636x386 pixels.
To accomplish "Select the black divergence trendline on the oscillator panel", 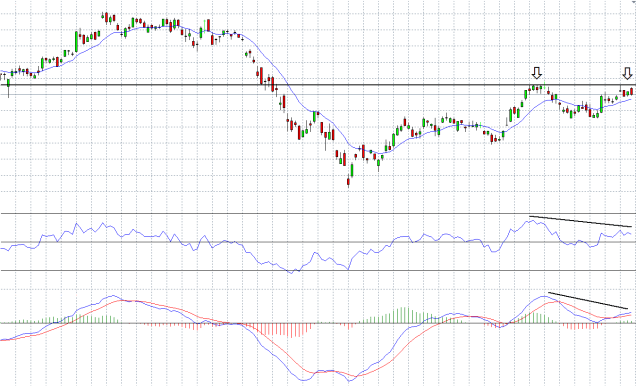I will pos(580,221).
